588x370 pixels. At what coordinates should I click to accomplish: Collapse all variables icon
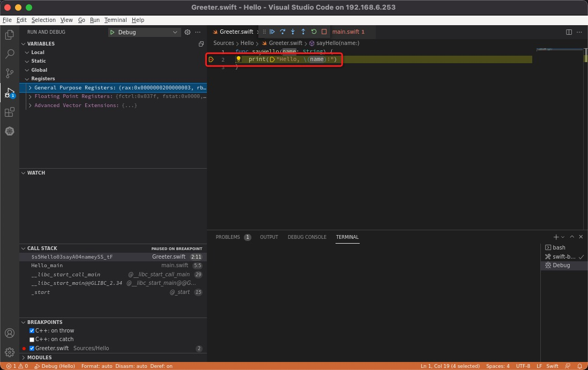(201, 44)
